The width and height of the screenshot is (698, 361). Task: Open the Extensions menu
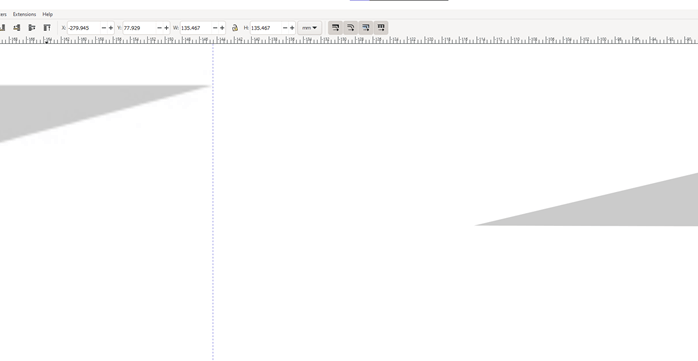coord(24,14)
